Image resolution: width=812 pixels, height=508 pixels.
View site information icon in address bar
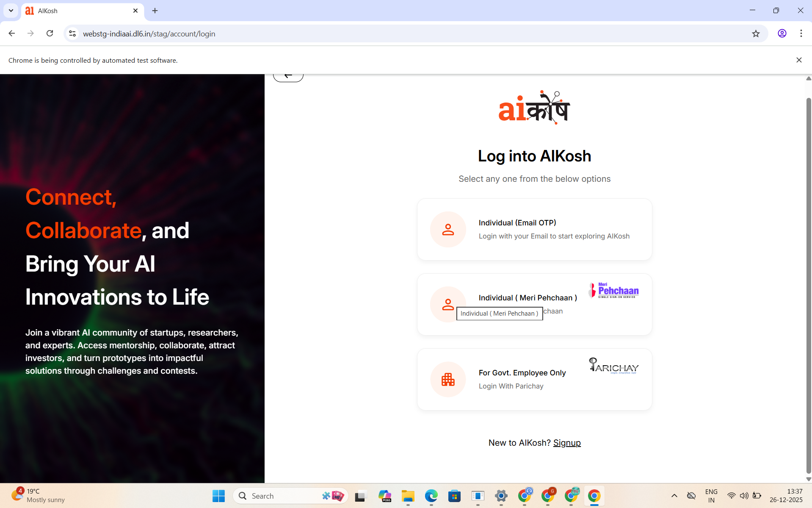pos(72,33)
